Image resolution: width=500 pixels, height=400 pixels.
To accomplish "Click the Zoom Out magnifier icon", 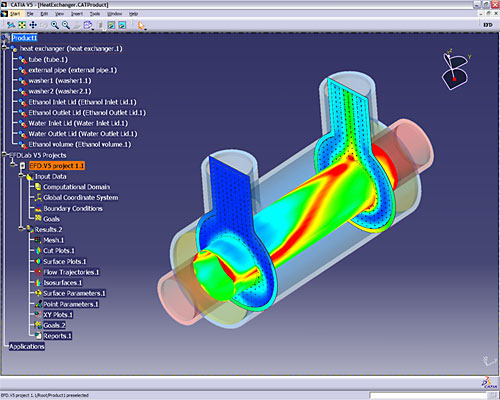I will [66, 25].
